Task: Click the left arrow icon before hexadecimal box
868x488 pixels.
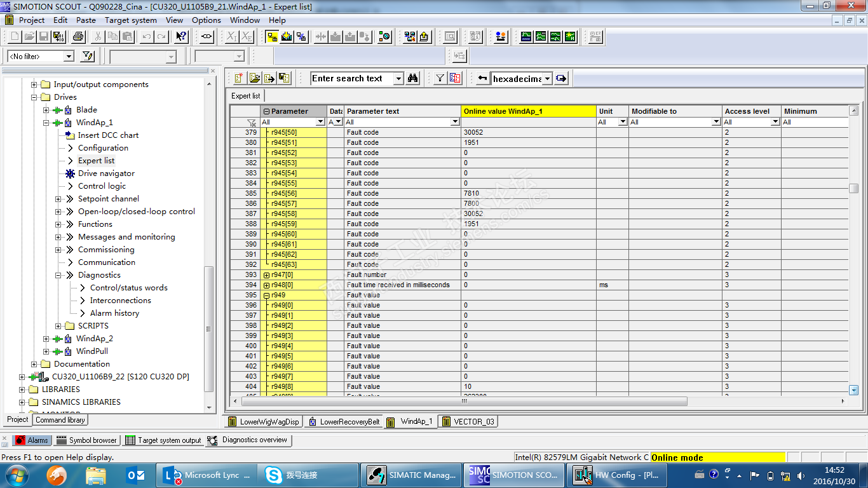Action: pos(483,78)
